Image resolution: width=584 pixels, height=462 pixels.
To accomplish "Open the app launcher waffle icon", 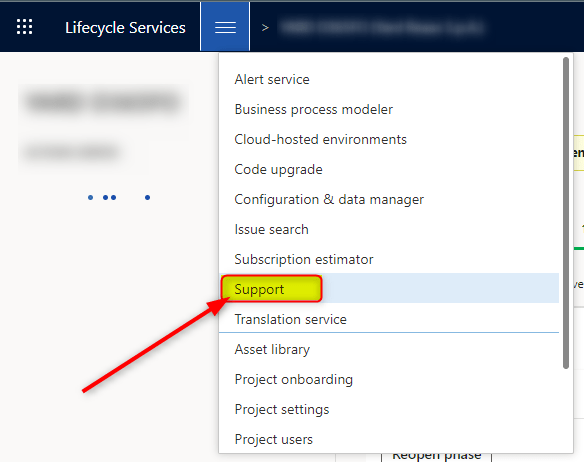I will 25,27.
